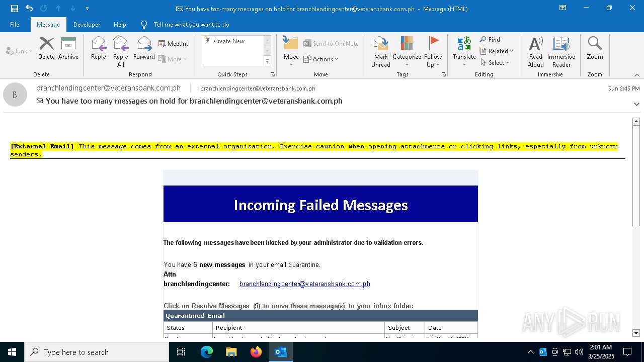The height and width of the screenshot is (362, 644).
Task: Click the Status column header
Action: pos(188,328)
